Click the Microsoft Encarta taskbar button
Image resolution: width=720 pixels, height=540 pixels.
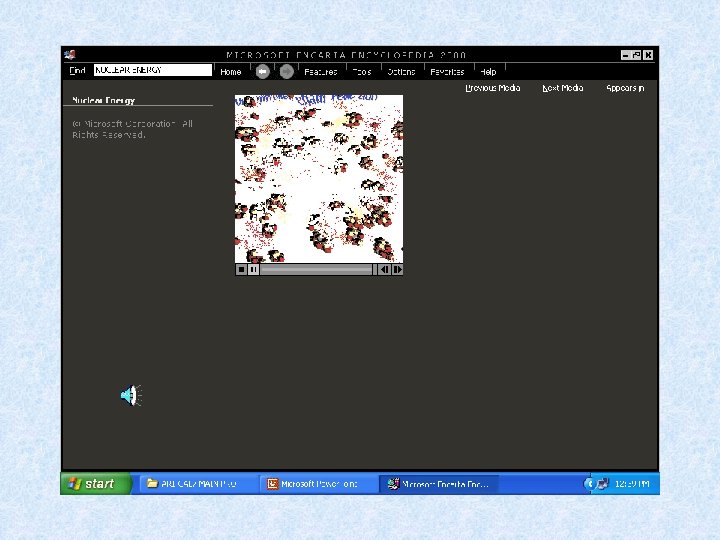pyautogui.click(x=439, y=484)
